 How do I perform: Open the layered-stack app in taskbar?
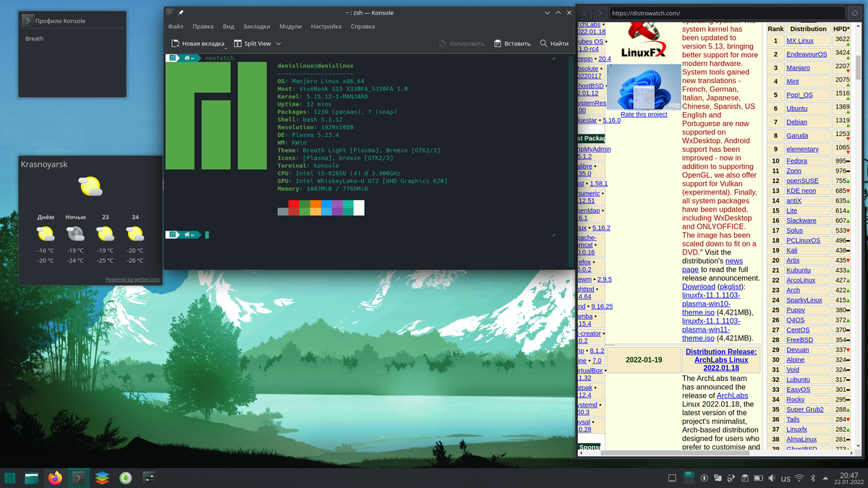pos(102,478)
